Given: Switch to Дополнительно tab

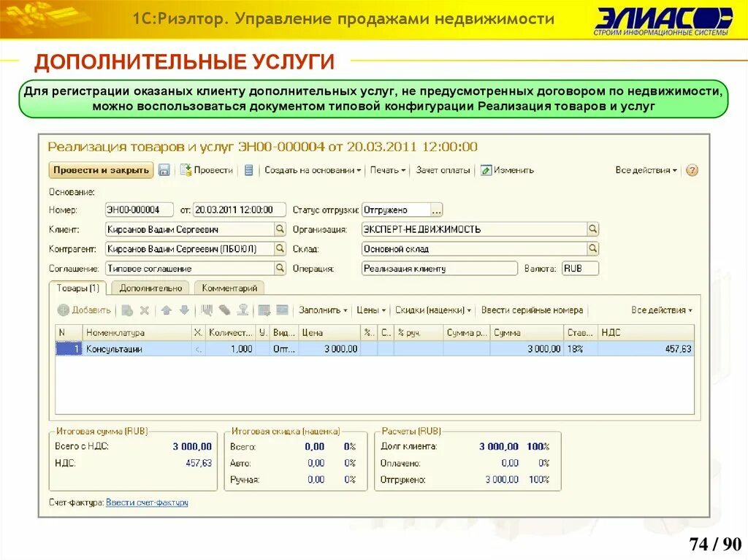Looking at the screenshot, I should (x=150, y=288).
